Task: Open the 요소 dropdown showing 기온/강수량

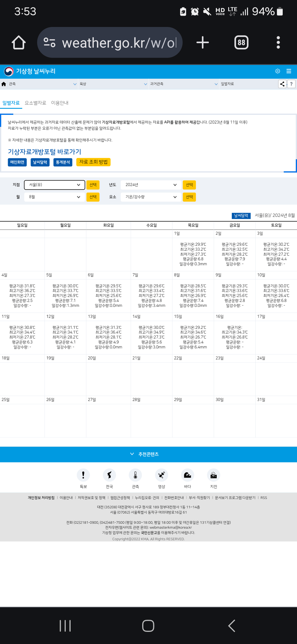Action: click(151, 197)
